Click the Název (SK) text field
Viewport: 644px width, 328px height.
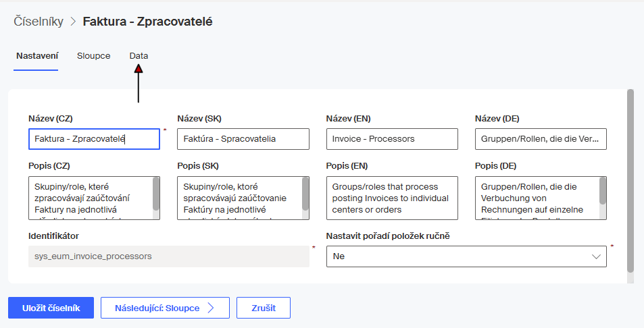[x=243, y=139]
